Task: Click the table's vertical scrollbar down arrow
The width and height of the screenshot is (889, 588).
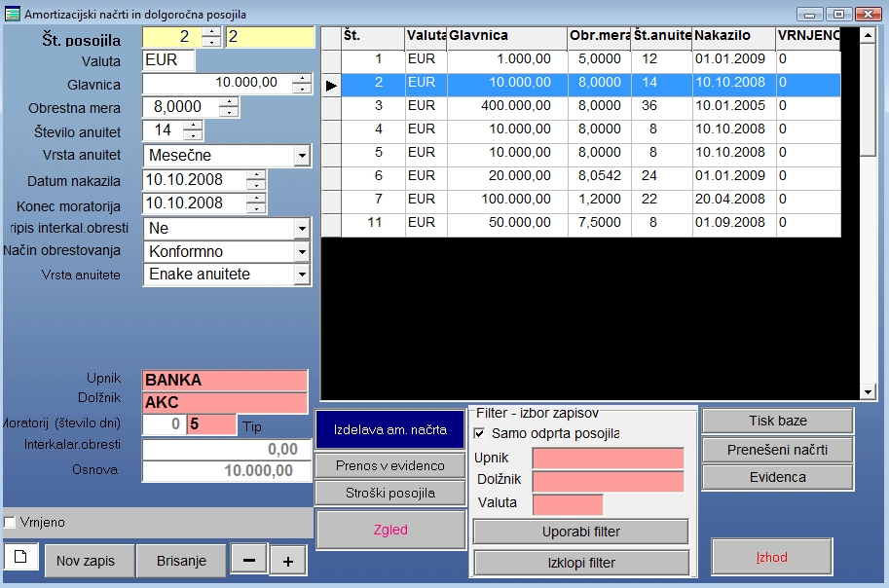Action: [869, 390]
